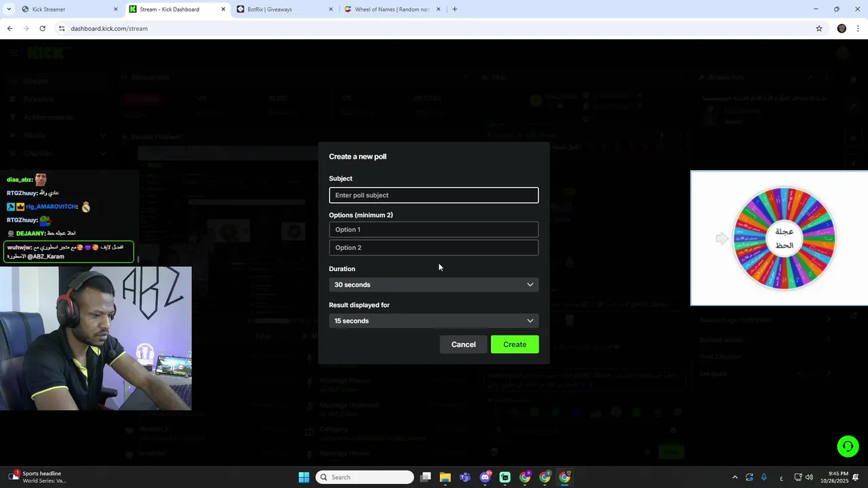Click the streamer webcam overlay
This screenshot has width=868, height=488.
point(96,338)
